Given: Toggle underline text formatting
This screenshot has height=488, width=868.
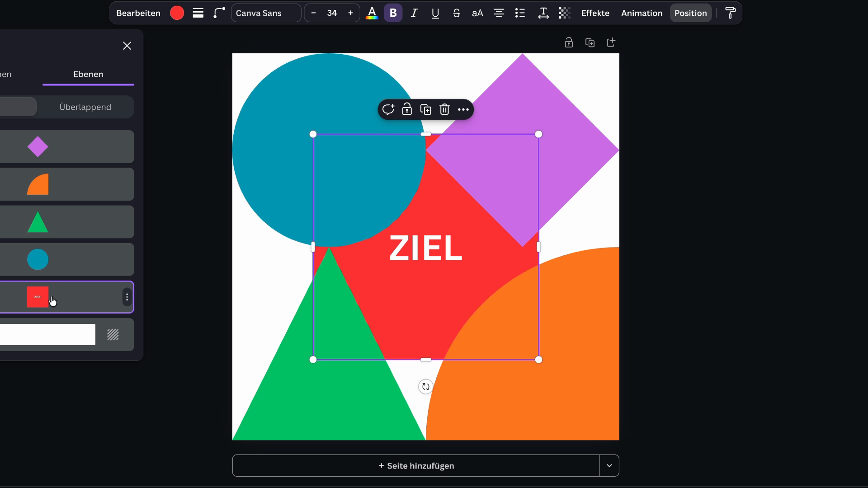Looking at the screenshot, I should (435, 13).
